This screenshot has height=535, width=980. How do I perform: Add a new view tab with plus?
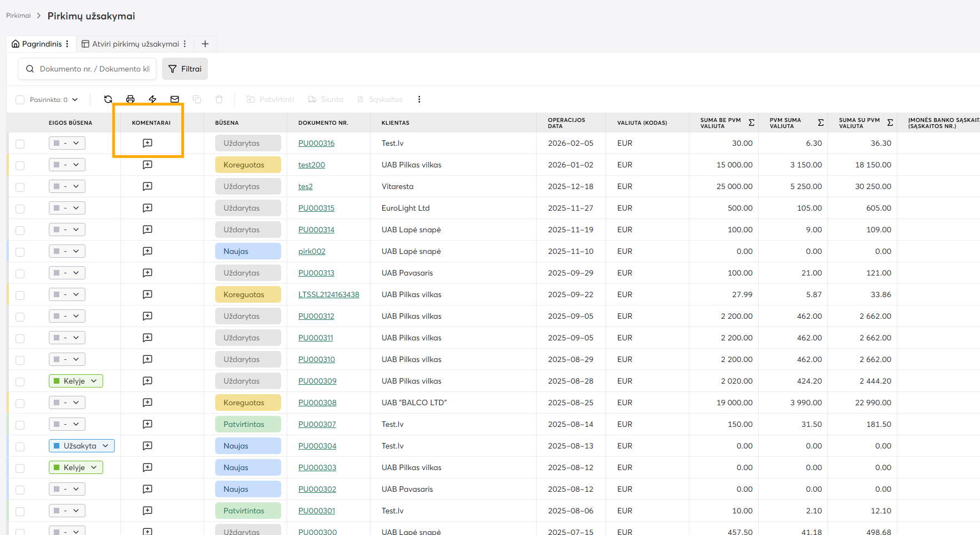coord(205,44)
